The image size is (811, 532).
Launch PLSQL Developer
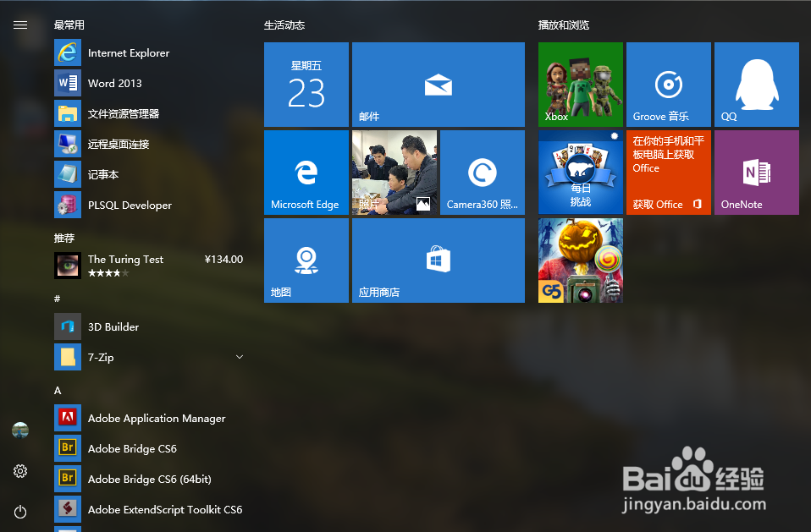point(150,205)
